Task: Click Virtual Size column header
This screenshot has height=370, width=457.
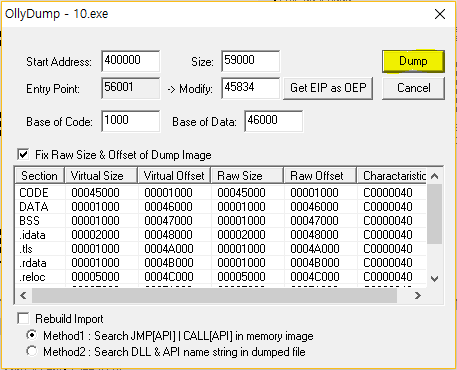Action: click(101, 176)
